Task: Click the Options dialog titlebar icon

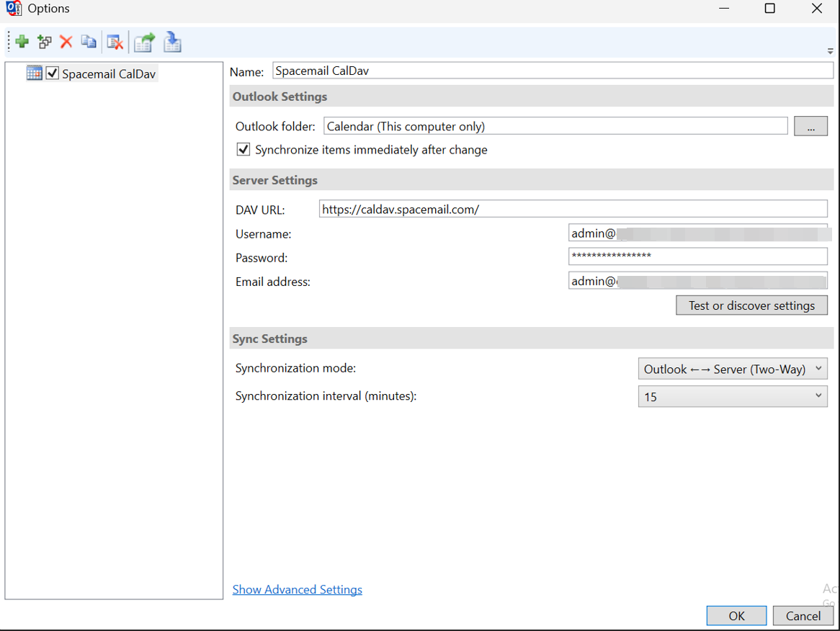Action: (14, 9)
